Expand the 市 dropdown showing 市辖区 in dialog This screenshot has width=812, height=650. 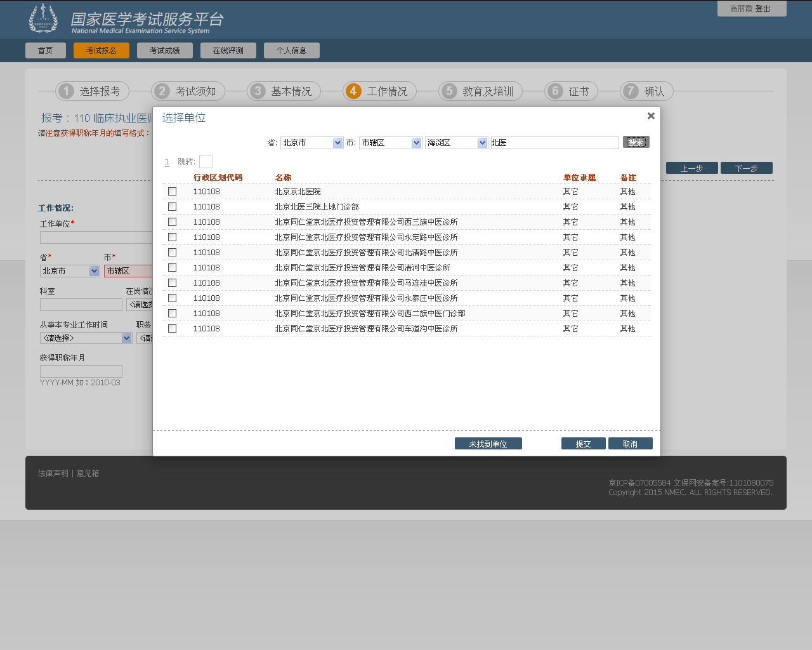tap(390, 143)
